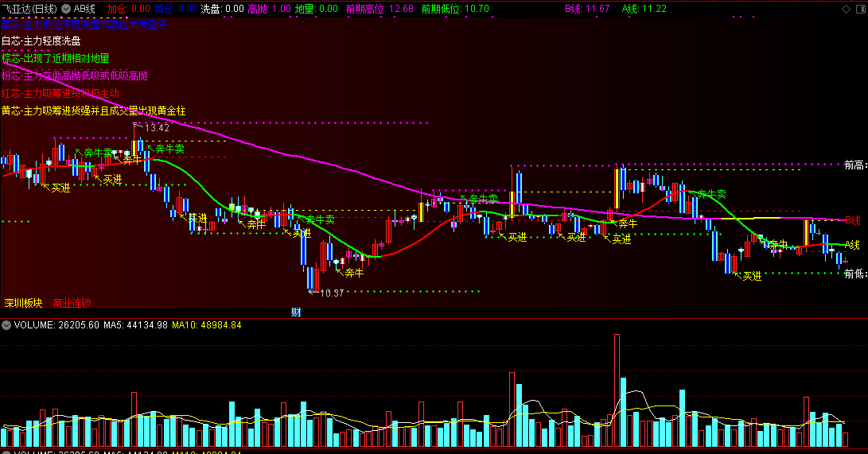Screen dimensions: 868x454
Task: Select the 减仓: 0.00 value
Action: tap(176, 9)
